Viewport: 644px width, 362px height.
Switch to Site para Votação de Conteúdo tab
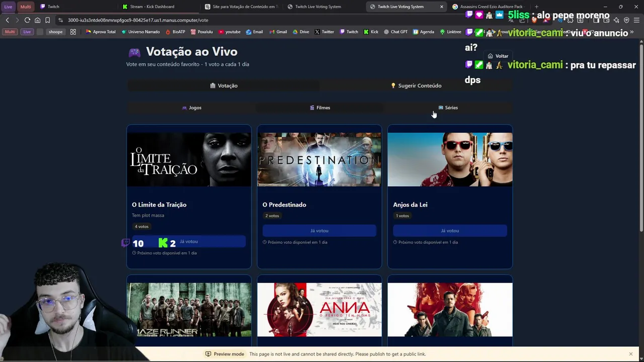[242, 7]
